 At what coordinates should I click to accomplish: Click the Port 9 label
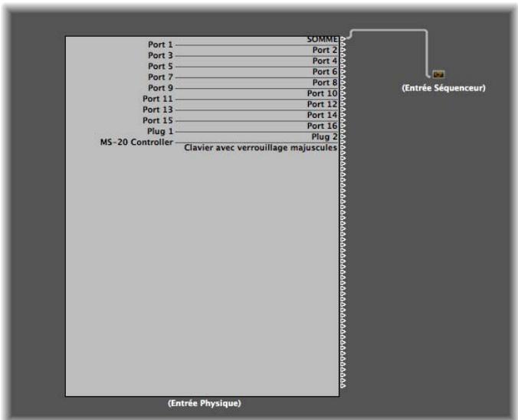(x=160, y=88)
